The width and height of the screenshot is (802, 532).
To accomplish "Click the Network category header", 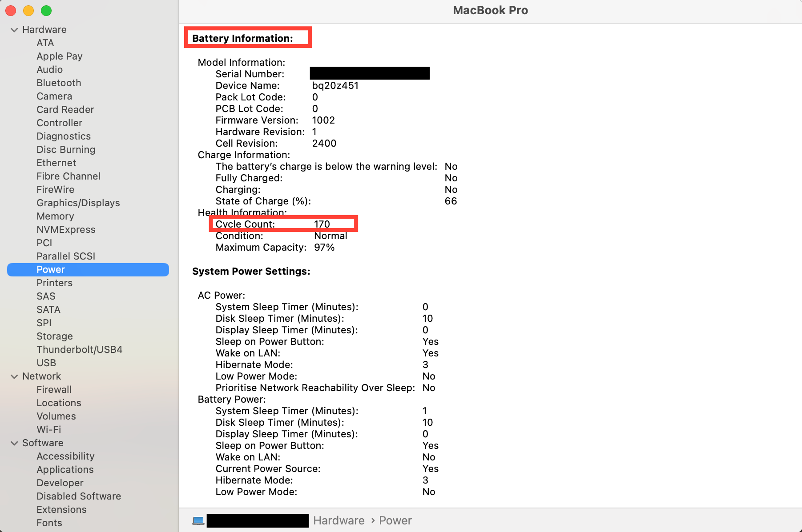I will 41,376.
